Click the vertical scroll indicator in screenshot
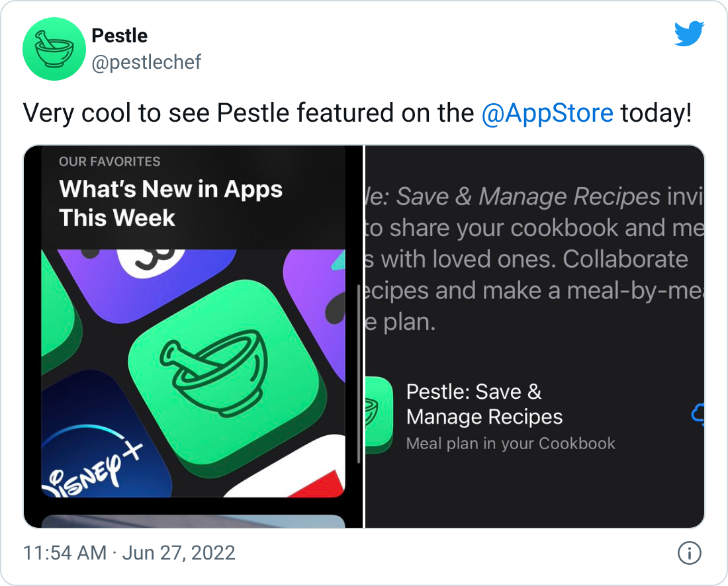The image size is (728, 586). [359, 374]
